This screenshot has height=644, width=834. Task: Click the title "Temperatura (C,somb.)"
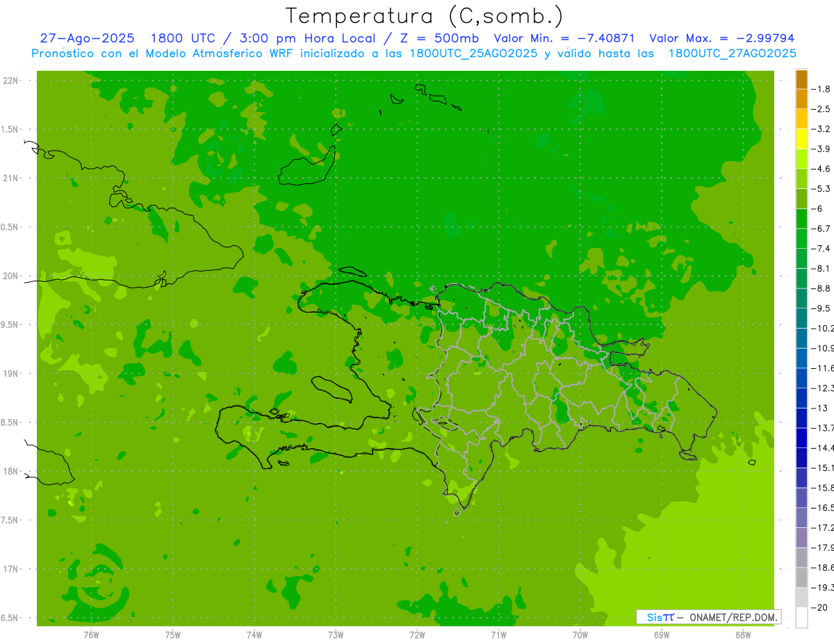coord(425,15)
